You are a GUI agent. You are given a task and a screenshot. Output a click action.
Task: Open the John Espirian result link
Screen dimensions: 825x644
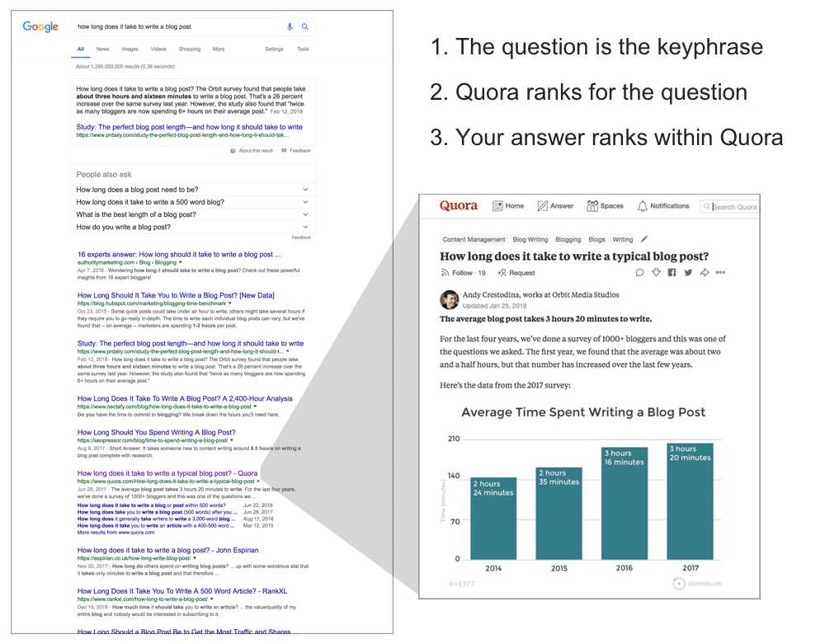pyautogui.click(x=167, y=550)
